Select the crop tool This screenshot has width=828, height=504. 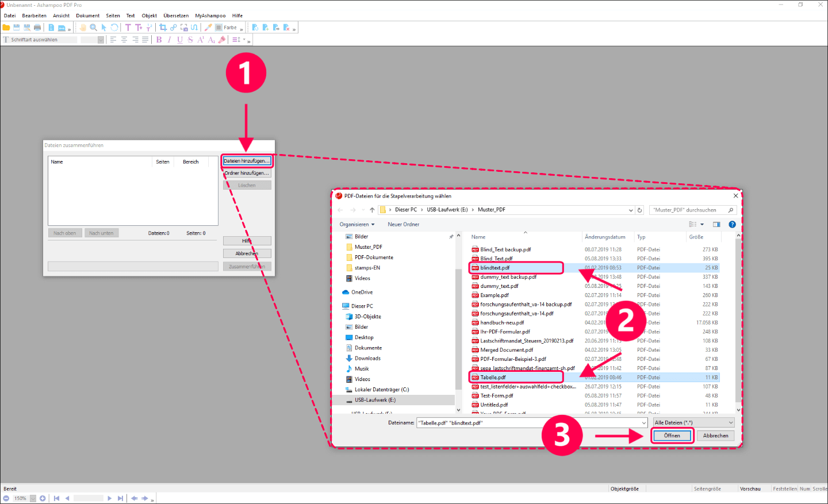[163, 28]
